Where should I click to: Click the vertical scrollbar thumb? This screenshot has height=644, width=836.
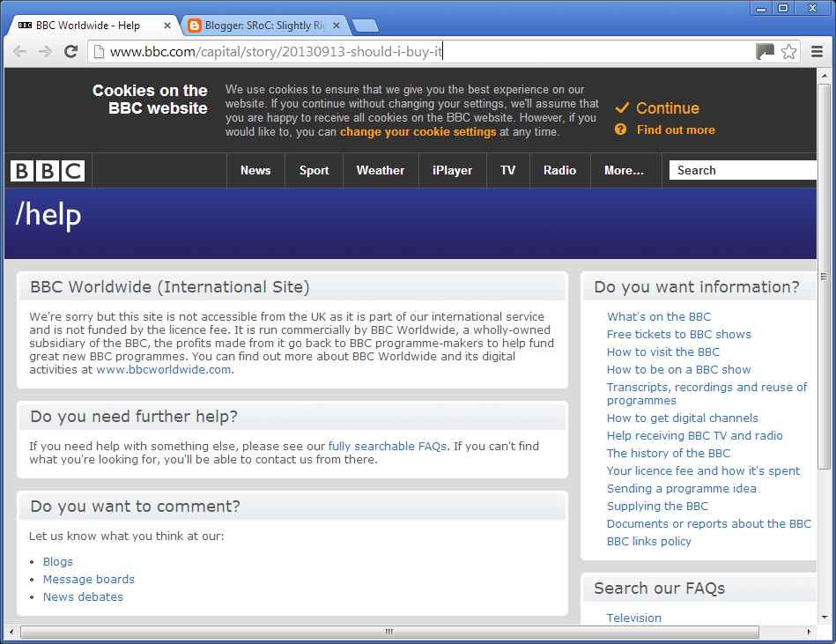(x=825, y=276)
